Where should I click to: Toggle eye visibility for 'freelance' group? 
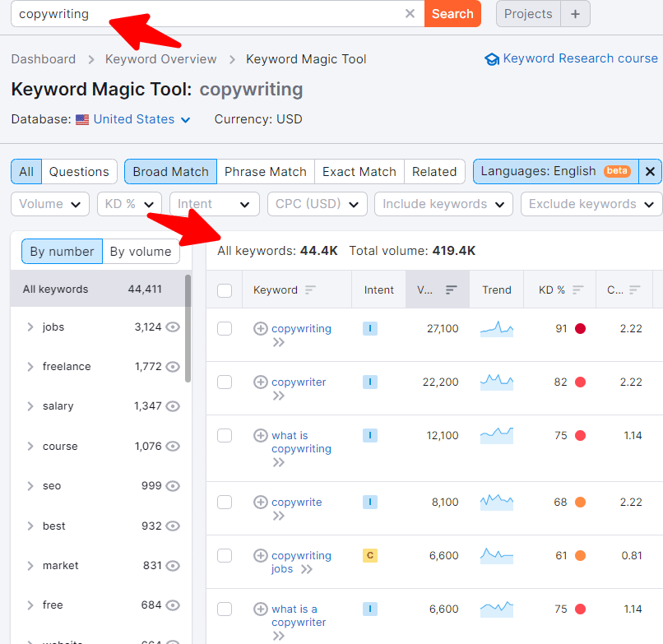(x=173, y=367)
